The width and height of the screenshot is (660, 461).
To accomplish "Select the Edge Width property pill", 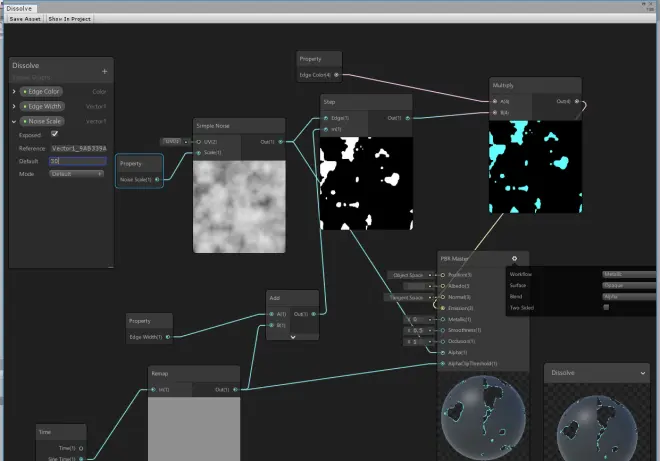I will click(42, 107).
